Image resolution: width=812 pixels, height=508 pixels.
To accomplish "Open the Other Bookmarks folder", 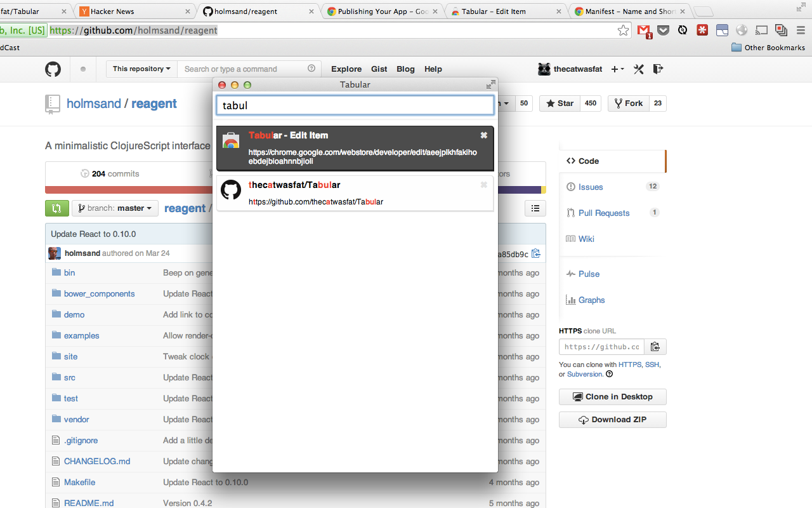I will point(768,48).
